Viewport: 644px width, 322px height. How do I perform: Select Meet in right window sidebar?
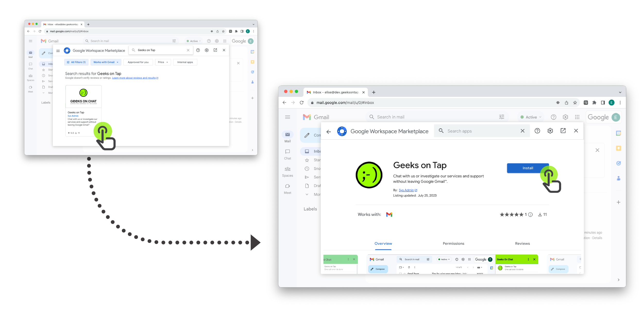point(287,189)
